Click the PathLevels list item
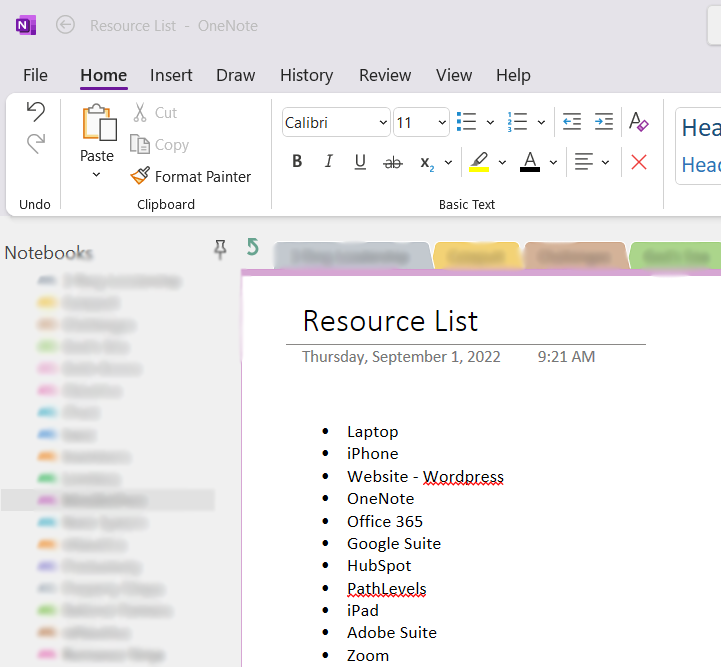This screenshot has width=721, height=667. pyautogui.click(x=387, y=589)
